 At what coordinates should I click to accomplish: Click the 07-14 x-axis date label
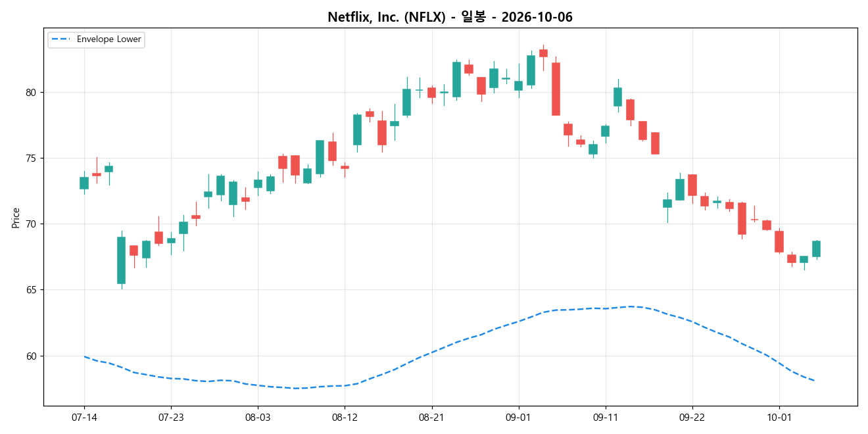click(x=84, y=418)
